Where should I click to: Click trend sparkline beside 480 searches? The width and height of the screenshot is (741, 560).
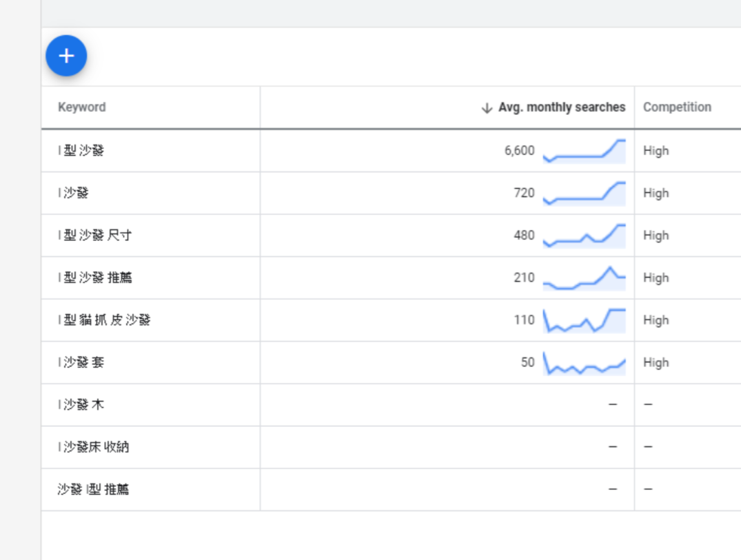pos(584,236)
